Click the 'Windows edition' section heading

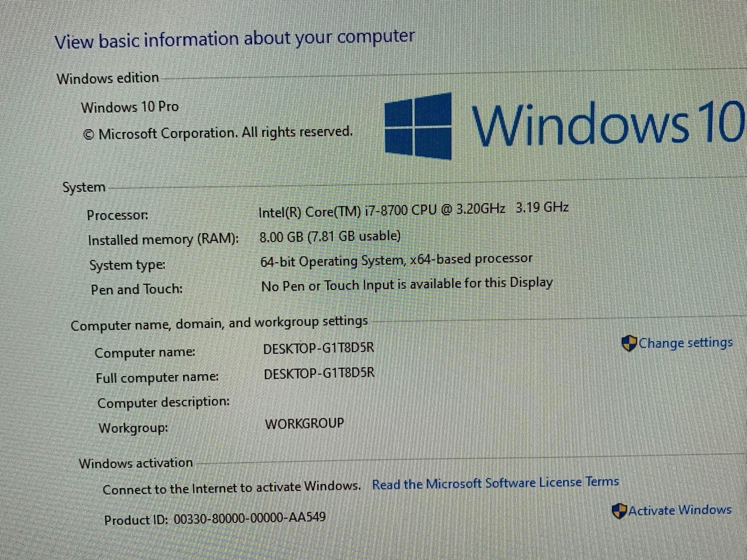pos(108,78)
